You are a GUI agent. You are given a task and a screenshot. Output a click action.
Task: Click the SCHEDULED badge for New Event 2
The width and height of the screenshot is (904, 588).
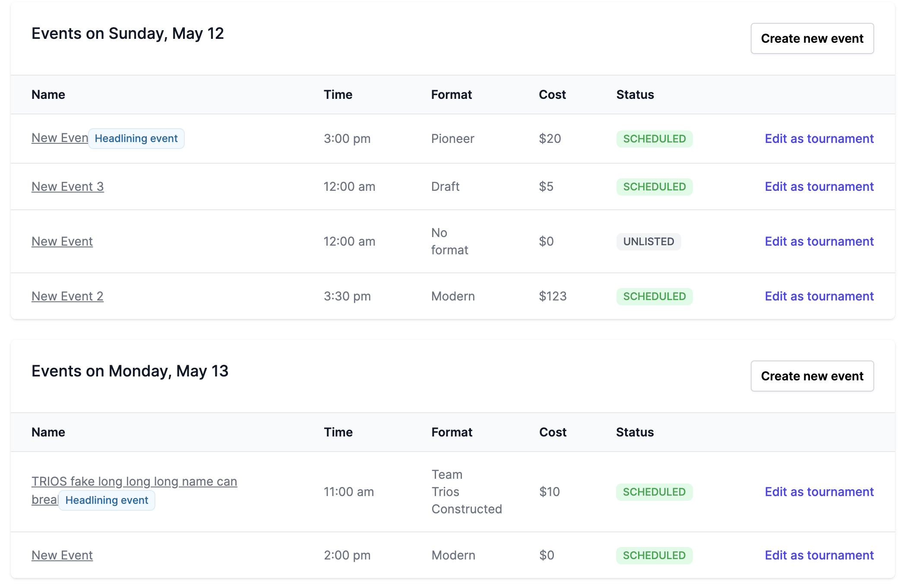pos(654,296)
